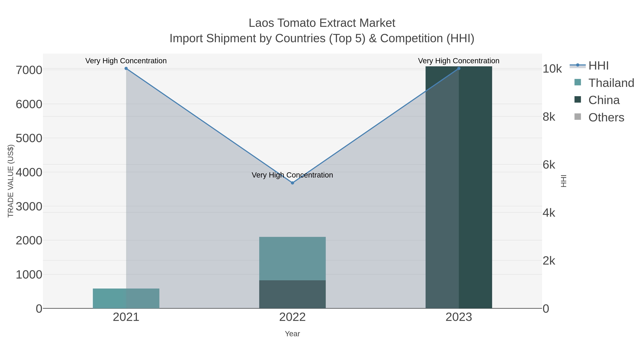Click the China dark green legend swatch

(x=578, y=99)
